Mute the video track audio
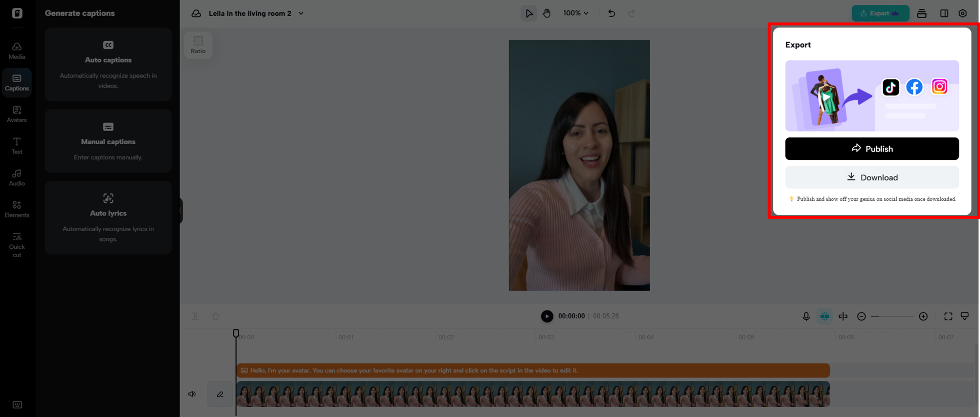Image resolution: width=980 pixels, height=417 pixels. 192,394
